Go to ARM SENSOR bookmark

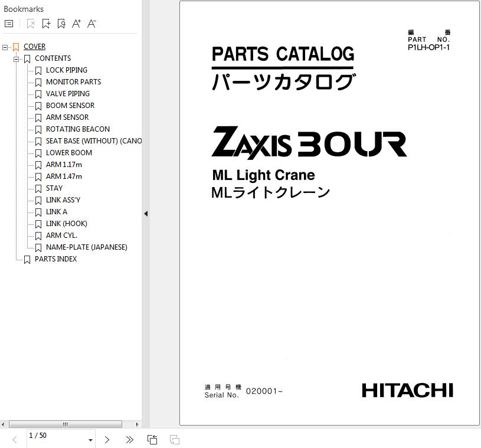[x=67, y=117]
